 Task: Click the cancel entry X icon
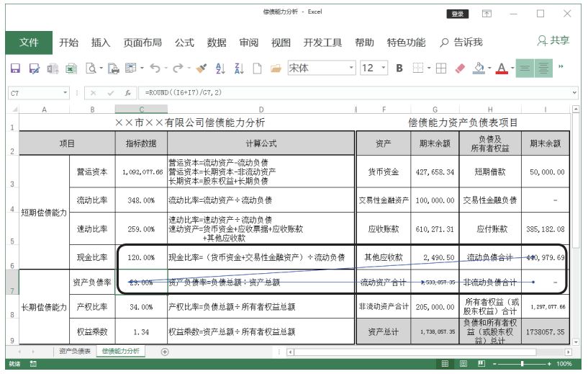[94, 93]
